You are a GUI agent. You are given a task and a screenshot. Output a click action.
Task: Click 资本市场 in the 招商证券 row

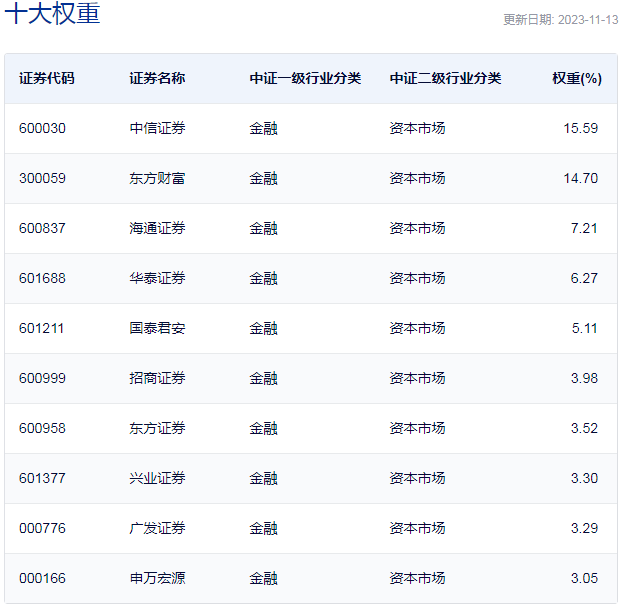click(x=417, y=379)
